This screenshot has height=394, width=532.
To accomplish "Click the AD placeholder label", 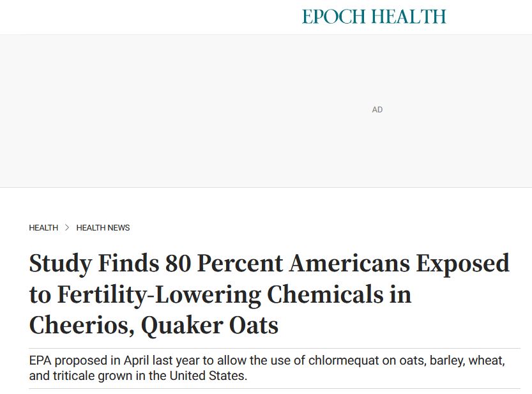I will (377, 110).
